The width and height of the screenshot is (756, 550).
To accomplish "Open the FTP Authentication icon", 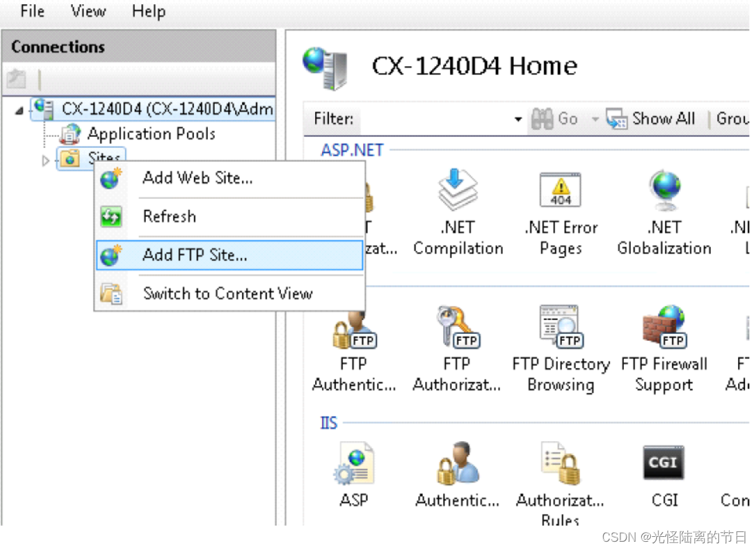I will pyautogui.click(x=354, y=329).
